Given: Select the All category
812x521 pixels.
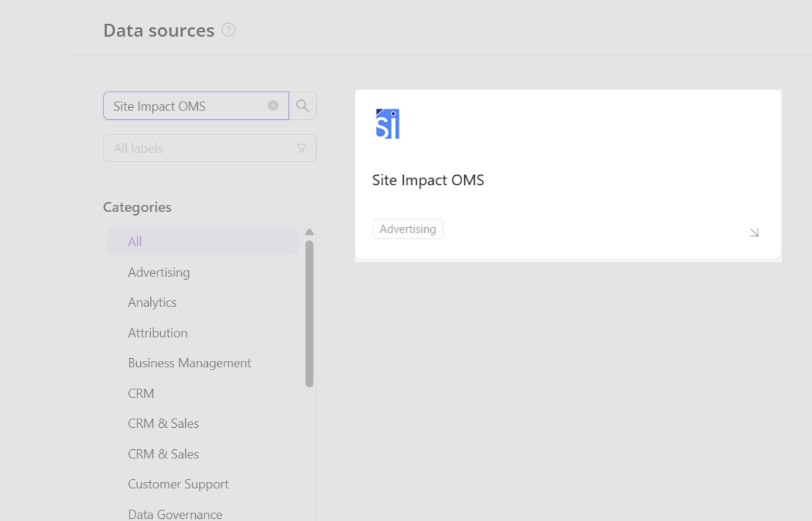Looking at the screenshot, I should 135,241.
